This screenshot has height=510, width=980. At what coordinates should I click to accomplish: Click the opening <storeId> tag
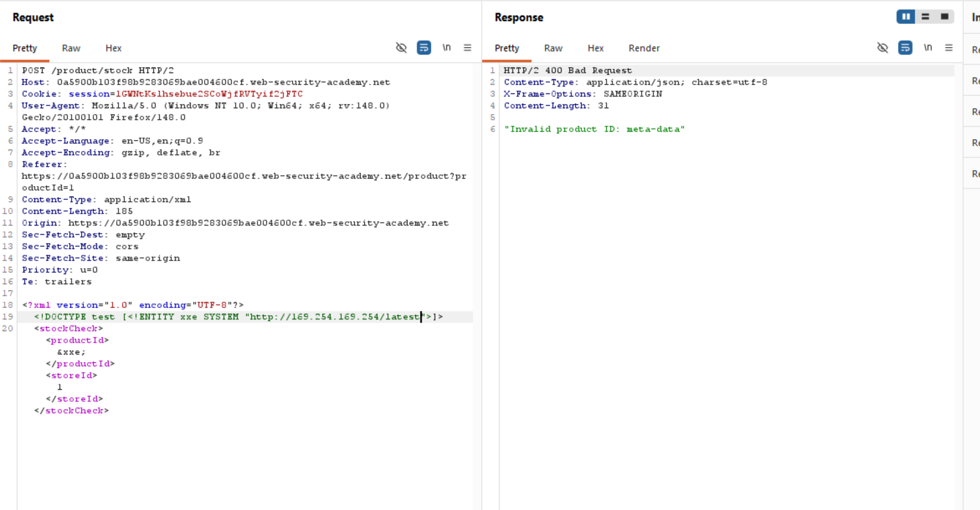coord(71,375)
